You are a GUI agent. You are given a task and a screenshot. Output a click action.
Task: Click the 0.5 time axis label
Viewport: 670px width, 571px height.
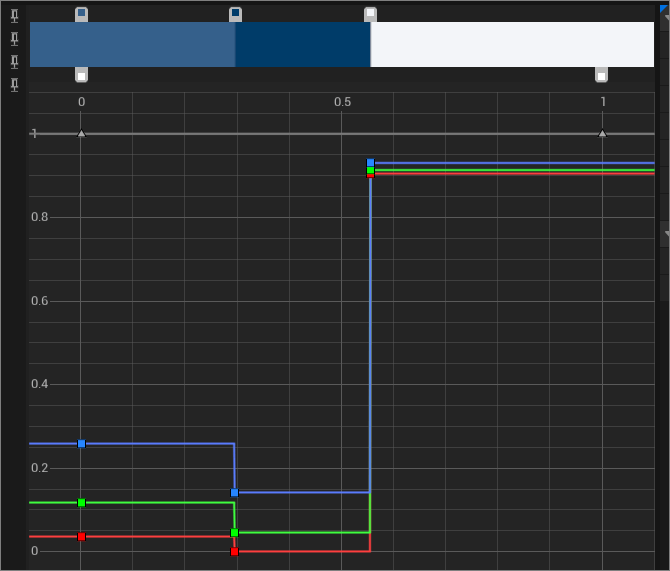point(342,102)
